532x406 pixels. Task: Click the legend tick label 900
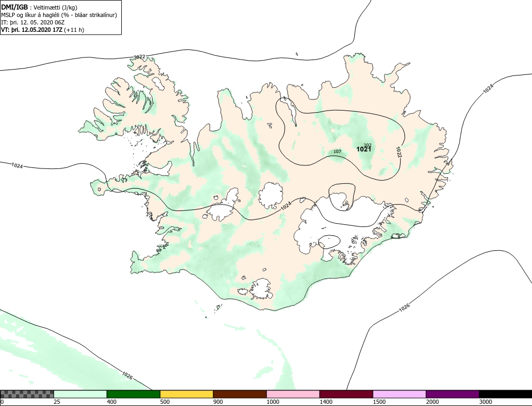click(218, 402)
